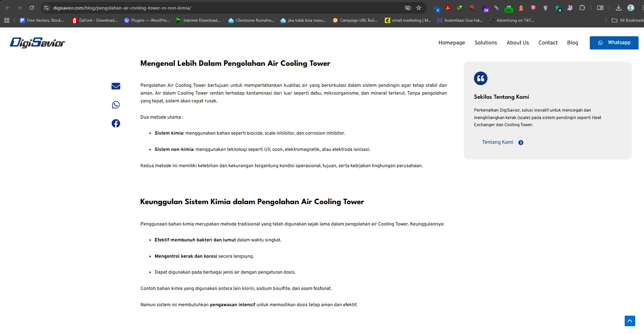Image resolution: width=644 pixels, height=334 pixels.
Task: Reload the page
Action: (32, 8)
